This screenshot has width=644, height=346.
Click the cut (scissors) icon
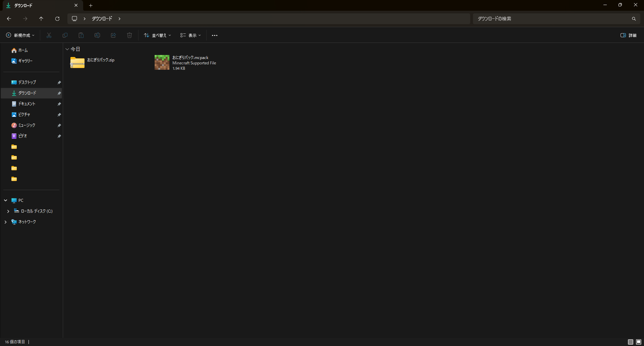[x=49, y=35]
